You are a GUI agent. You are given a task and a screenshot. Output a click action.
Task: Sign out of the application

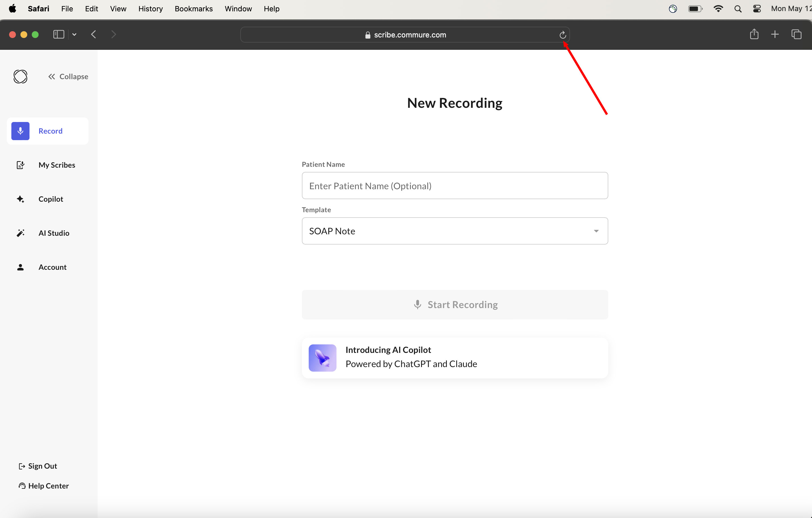click(x=38, y=466)
